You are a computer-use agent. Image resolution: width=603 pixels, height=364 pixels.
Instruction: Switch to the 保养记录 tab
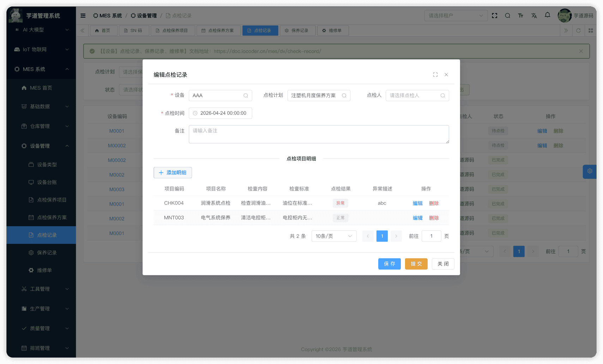[297, 30]
